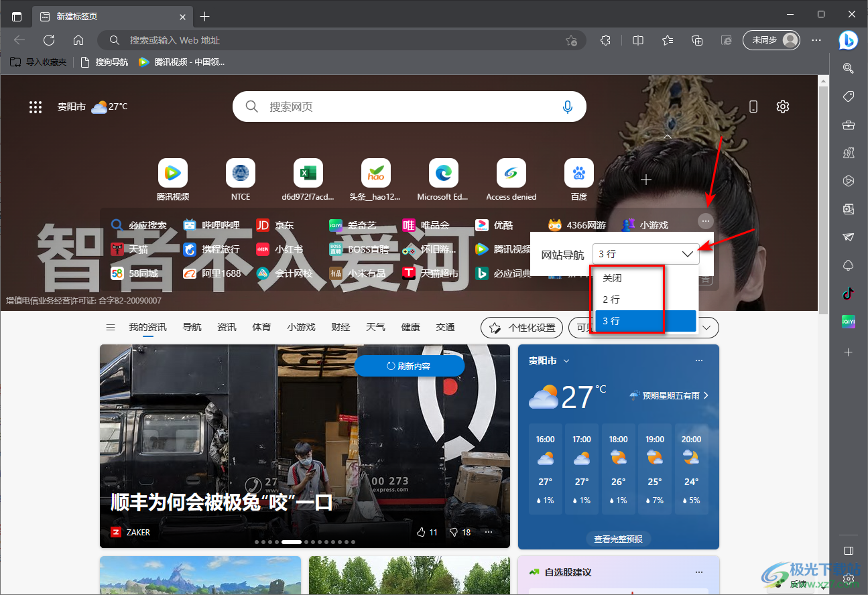
Task: Expand the website navigation rows dropdown
Action: [x=645, y=254]
